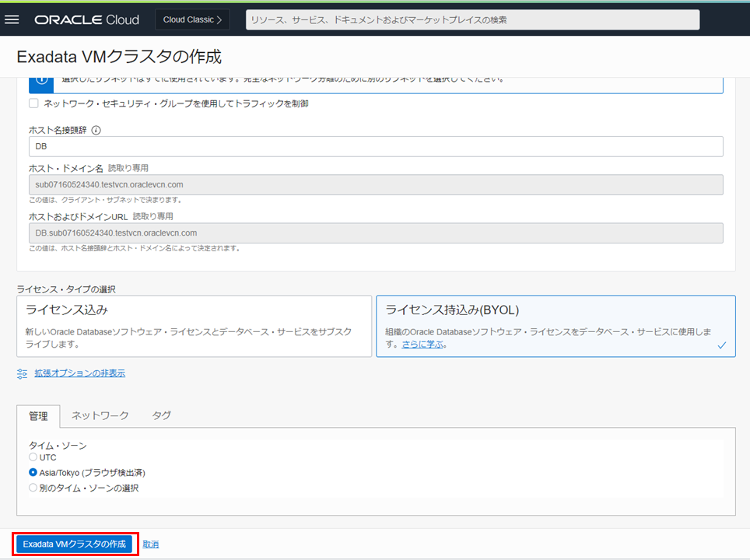Open the Cloud Classic dropdown
Screen dimensions: 750x560
[x=192, y=19]
